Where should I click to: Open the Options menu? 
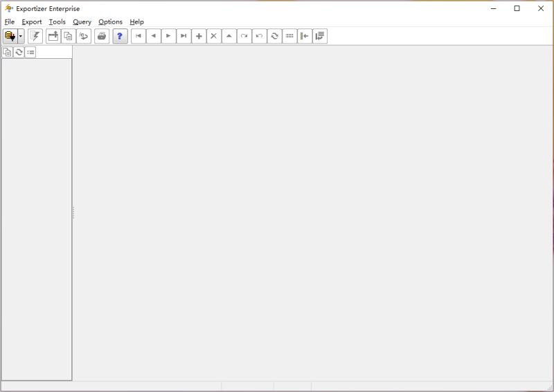click(x=110, y=22)
